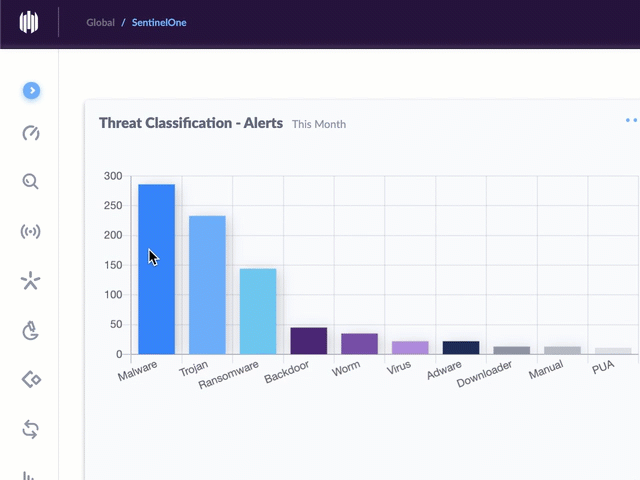Select the purple Backdoor bar

309,341
